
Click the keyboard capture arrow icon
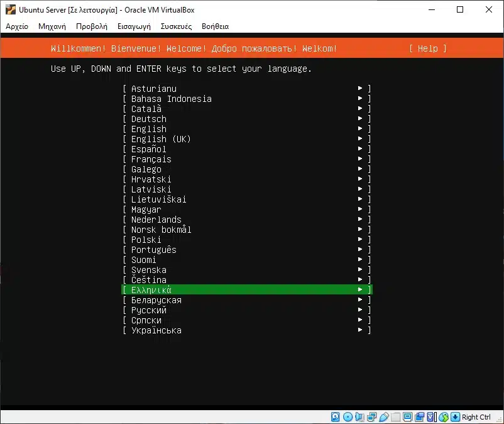(x=455, y=417)
